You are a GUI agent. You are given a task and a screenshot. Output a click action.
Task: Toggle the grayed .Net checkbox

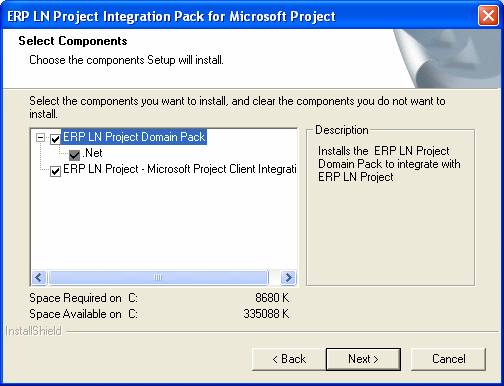pyautogui.click(x=74, y=155)
